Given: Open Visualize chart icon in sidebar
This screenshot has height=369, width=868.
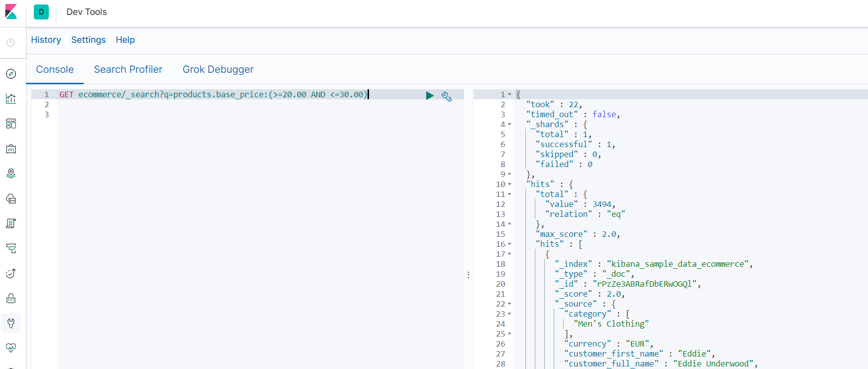Looking at the screenshot, I should pyautogui.click(x=11, y=99).
